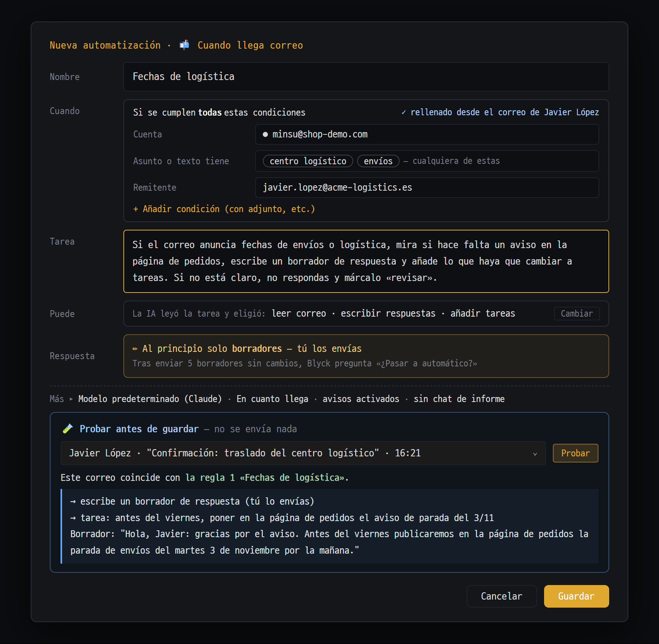The width and height of the screenshot is (659, 644).
Task: Expand the Más settings disclosure triangle
Action: [x=71, y=399]
